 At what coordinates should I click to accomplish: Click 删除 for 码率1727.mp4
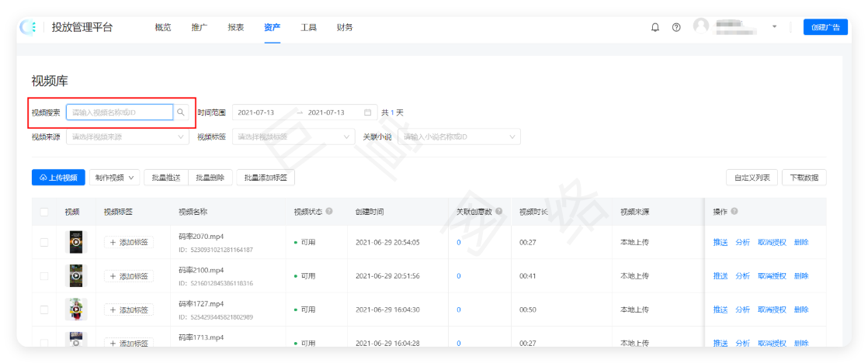801,310
